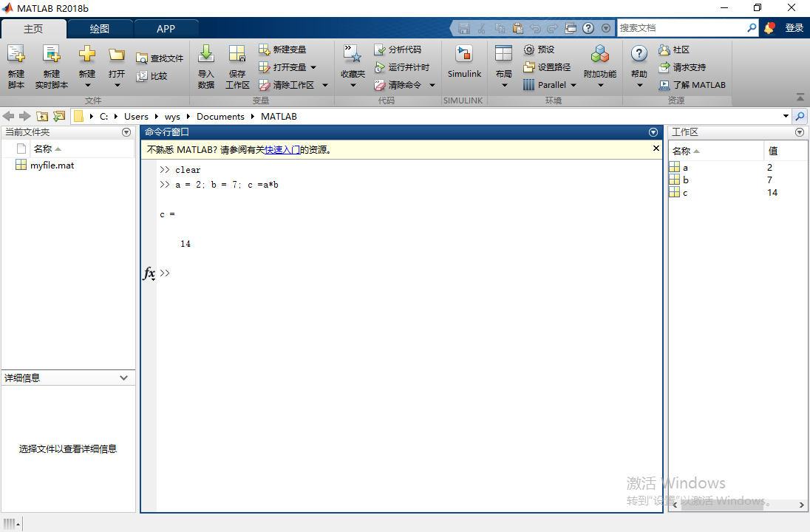Screen dimensions: 810x532
Task: Click Save Workspace (保存工作区) icon
Action: click(x=237, y=54)
